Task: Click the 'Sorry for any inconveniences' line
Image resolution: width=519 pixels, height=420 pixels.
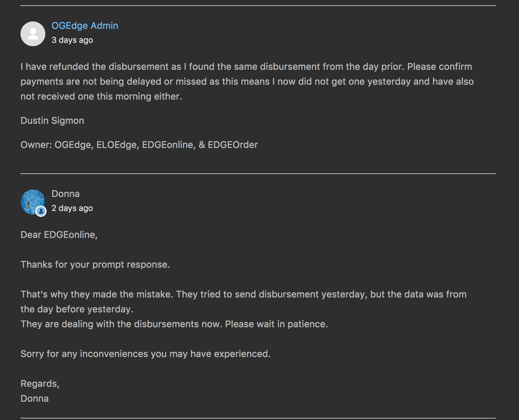Action: coord(146,354)
